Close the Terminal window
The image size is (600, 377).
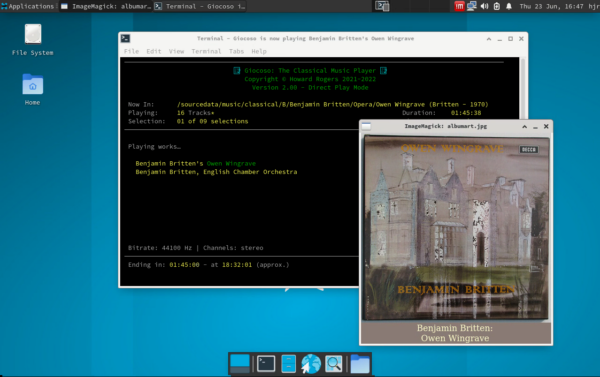(521, 39)
